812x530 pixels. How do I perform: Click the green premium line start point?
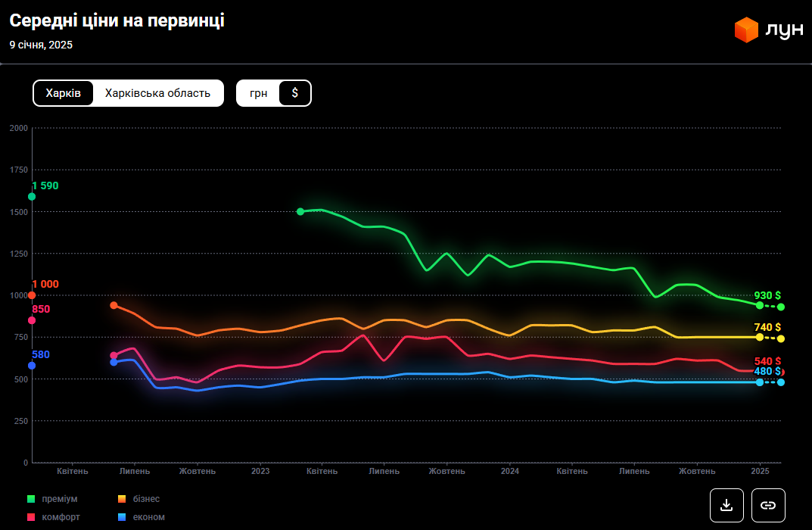(300, 212)
